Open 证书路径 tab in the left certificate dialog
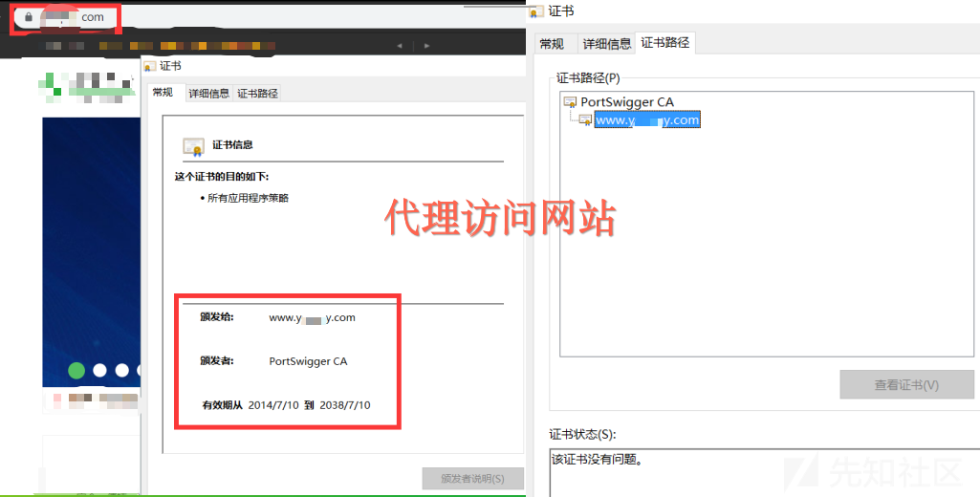 pos(257,93)
